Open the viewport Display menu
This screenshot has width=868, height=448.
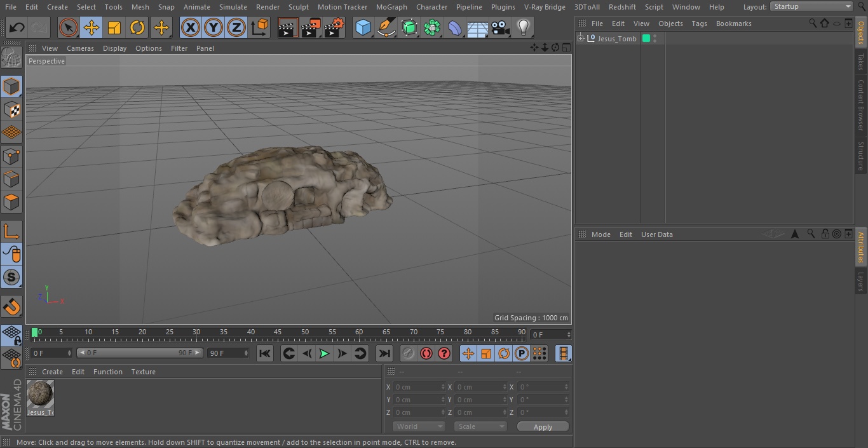pos(114,48)
